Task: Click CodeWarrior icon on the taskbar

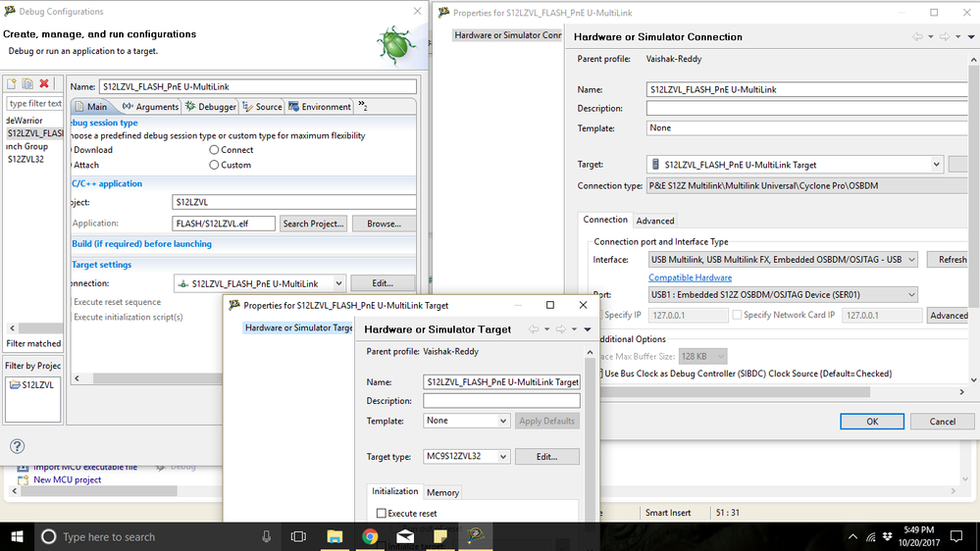Action: point(476,536)
